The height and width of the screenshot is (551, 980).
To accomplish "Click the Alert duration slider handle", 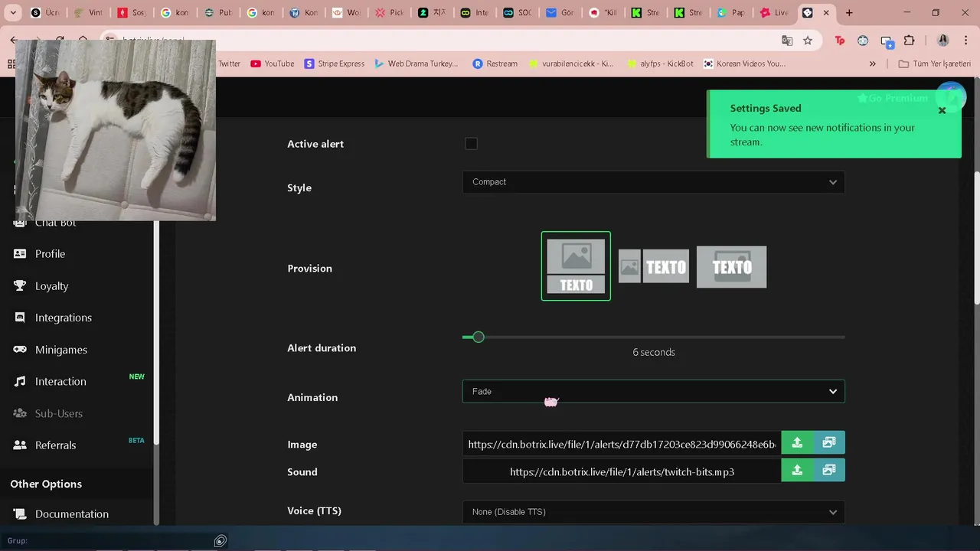I will [479, 337].
